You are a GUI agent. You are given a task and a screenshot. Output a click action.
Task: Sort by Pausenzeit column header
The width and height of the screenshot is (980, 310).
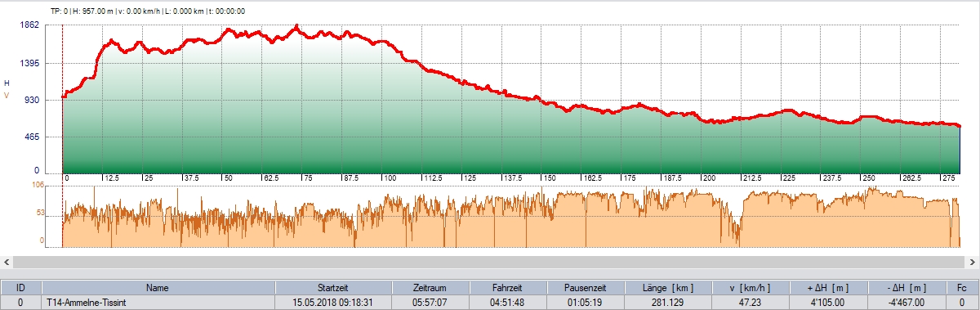pos(585,288)
